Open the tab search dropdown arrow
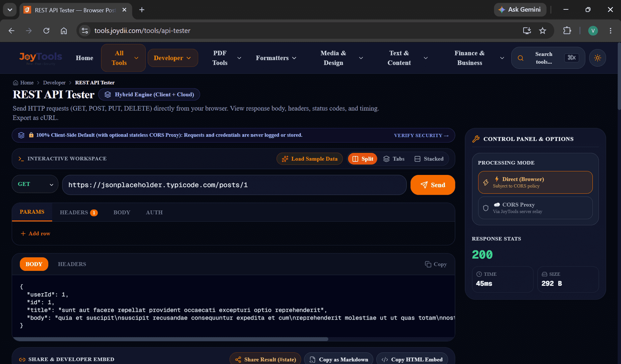The height and width of the screenshot is (364, 621). [x=10, y=10]
